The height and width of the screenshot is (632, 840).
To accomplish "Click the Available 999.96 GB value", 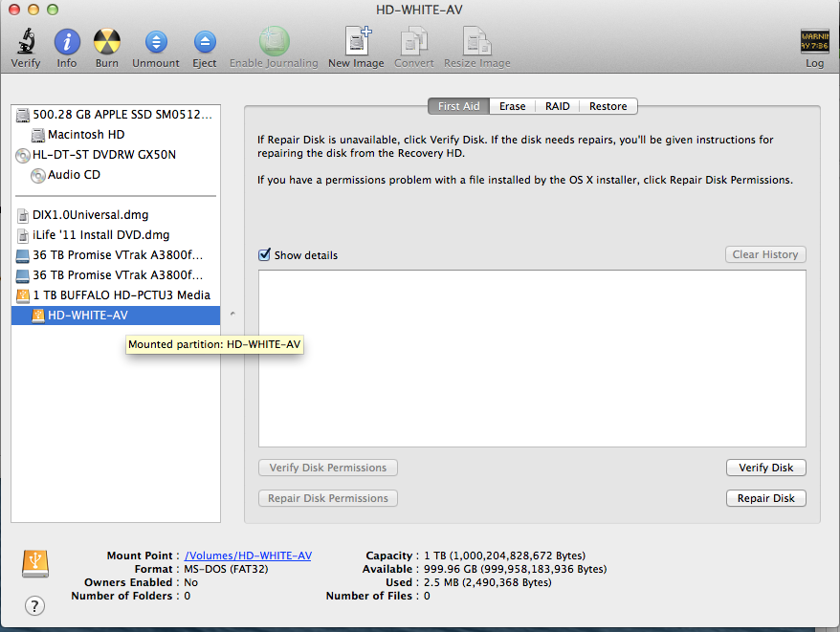I will 515,569.
